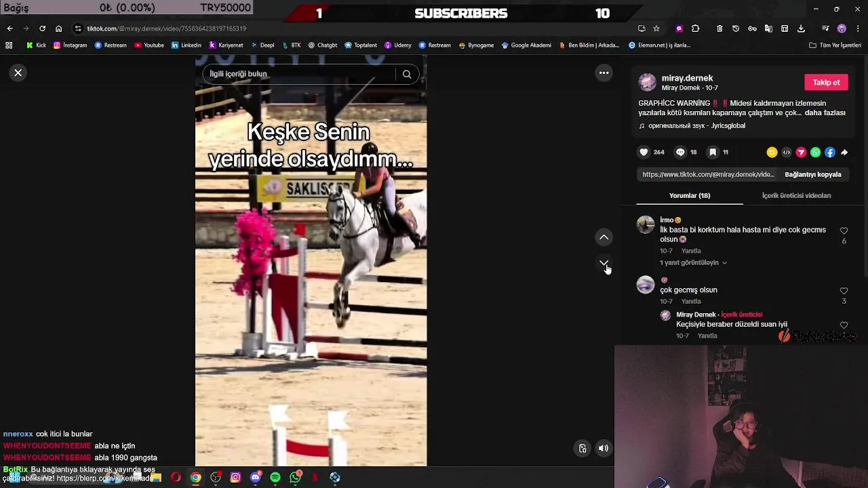Screen dimensions: 868x488
Task: Switch to İçerik üreticisi videoları tab
Action: pos(796,195)
